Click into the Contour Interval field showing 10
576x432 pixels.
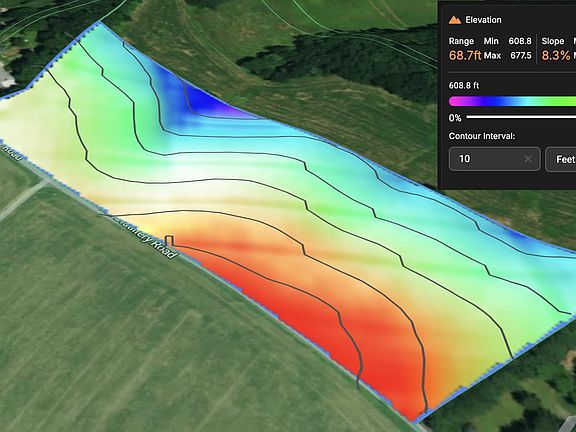click(x=494, y=159)
